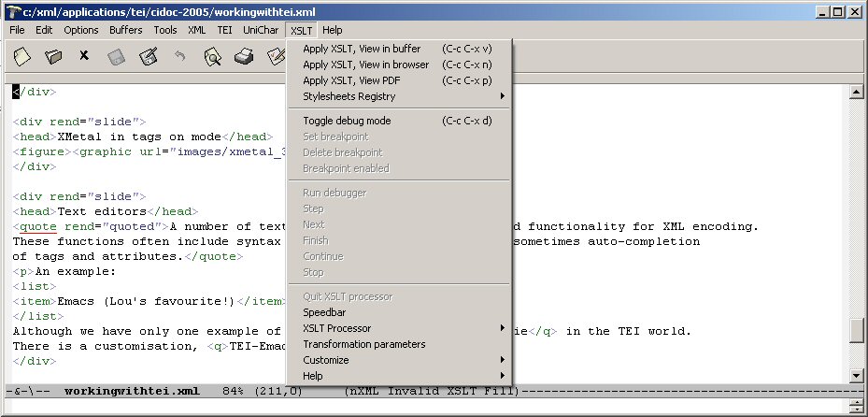The image size is (868, 417).
Task: Open the TEI menu in menu bar
Action: click(224, 30)
